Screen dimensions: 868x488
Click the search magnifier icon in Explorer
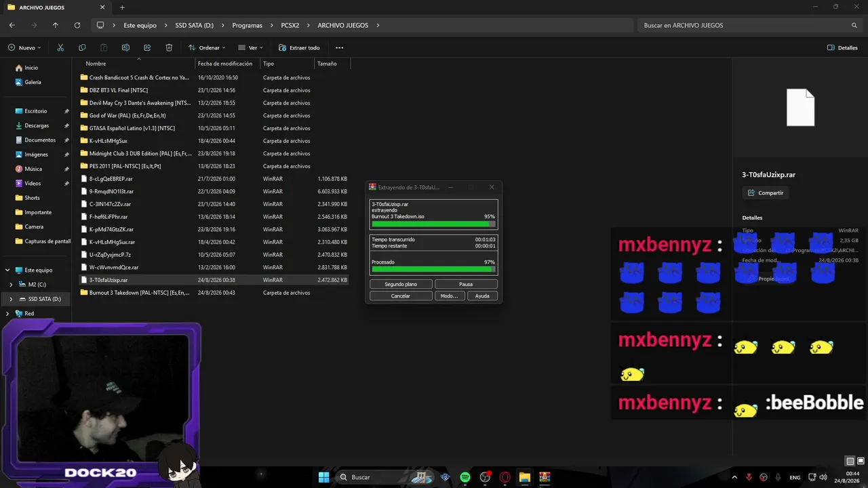click(x=854, y=25)
